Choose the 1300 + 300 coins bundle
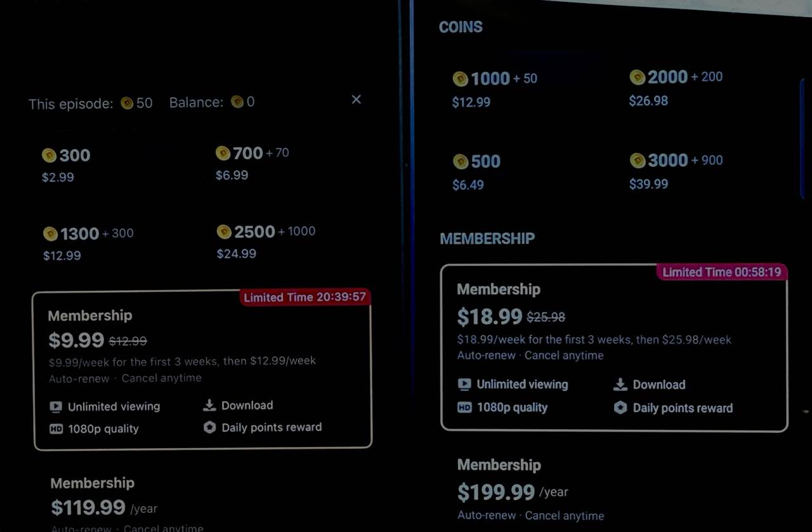This screenshot has width=812, height=532. click(88, 243)
